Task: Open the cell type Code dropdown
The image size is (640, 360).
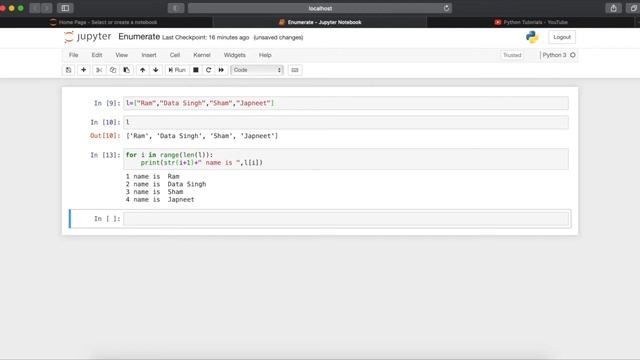Action: [257, 70]
